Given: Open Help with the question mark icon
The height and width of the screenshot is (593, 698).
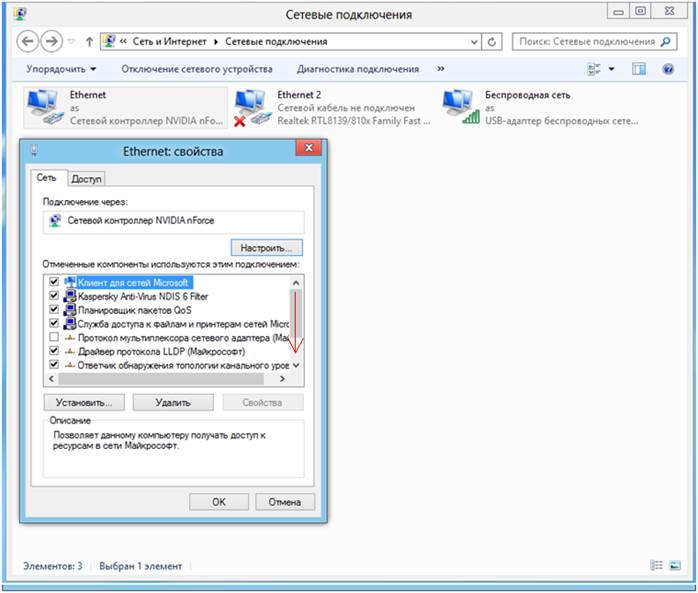Looking at the screenshot, I should [668, 69].
